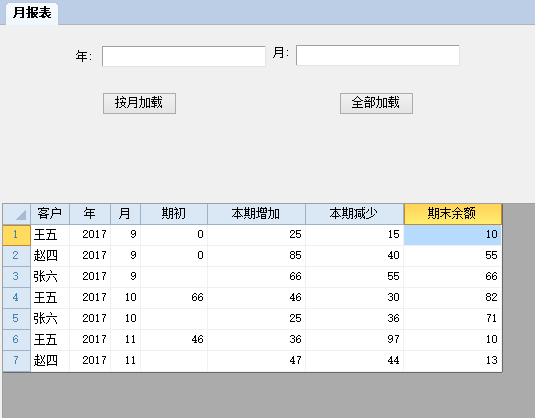Click the 赵四 cell in row 2
The height and width of the screenshot is (418, 535).
click(x=50, y=256)
